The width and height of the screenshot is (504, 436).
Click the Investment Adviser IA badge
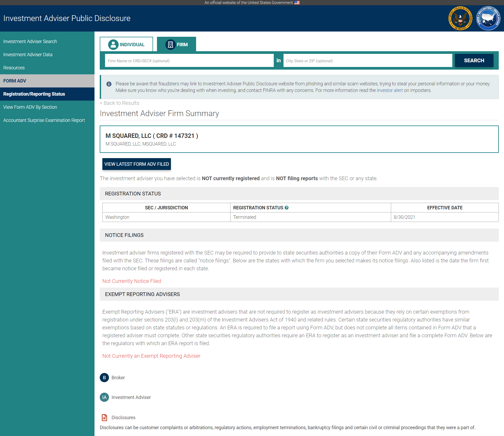[x=104, y=397]
